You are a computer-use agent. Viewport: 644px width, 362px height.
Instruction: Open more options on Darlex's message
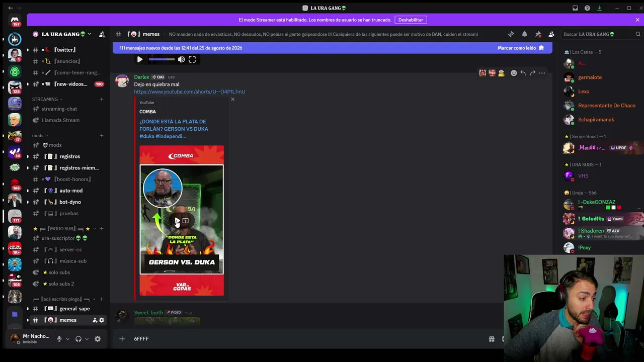[542, 73]
